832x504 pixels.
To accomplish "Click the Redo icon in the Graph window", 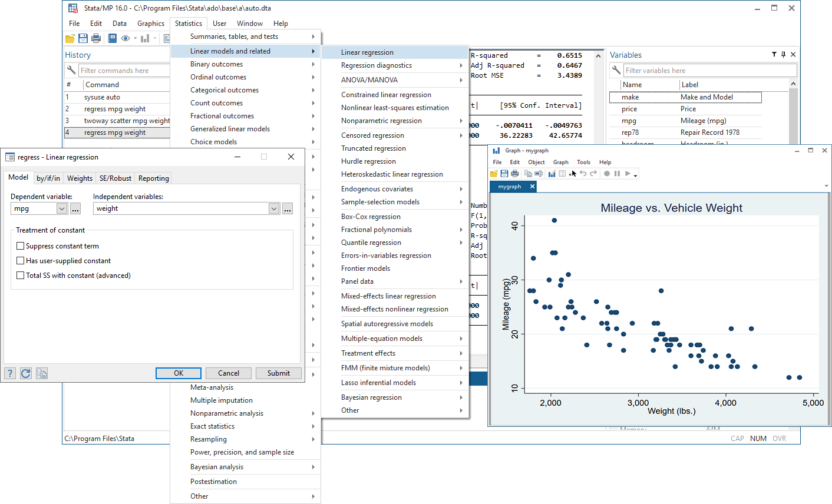I will click(x=593, y=173).
